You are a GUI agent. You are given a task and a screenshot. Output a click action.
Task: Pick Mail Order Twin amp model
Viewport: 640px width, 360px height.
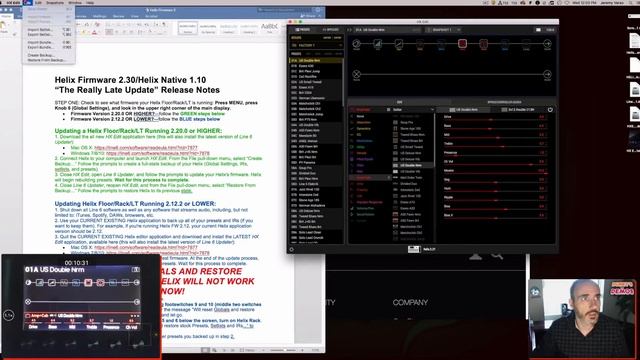[x=412, y=178]
